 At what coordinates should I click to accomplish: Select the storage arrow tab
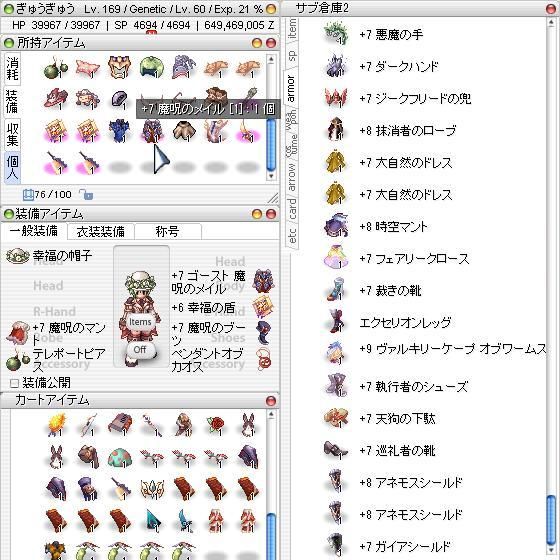(292, 177)
